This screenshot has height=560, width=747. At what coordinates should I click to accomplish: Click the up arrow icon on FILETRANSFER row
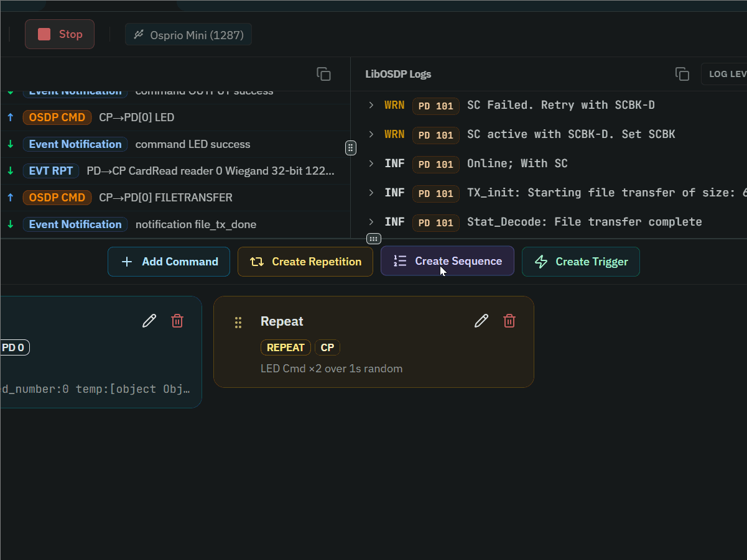point(10,198)
